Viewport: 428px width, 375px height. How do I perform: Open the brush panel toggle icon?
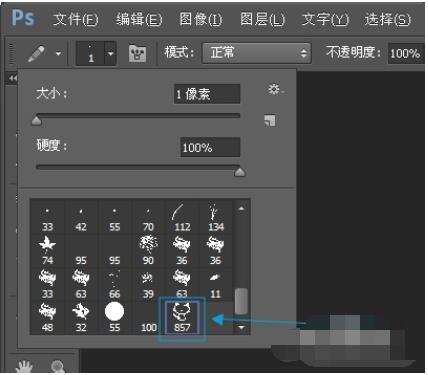click(137, 54)
